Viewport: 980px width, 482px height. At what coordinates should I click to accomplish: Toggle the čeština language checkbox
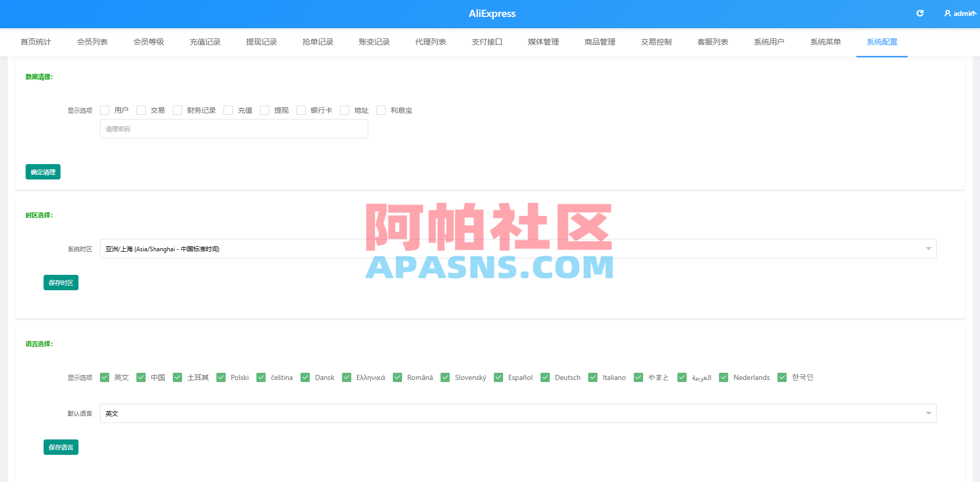(x=261, y=377)
